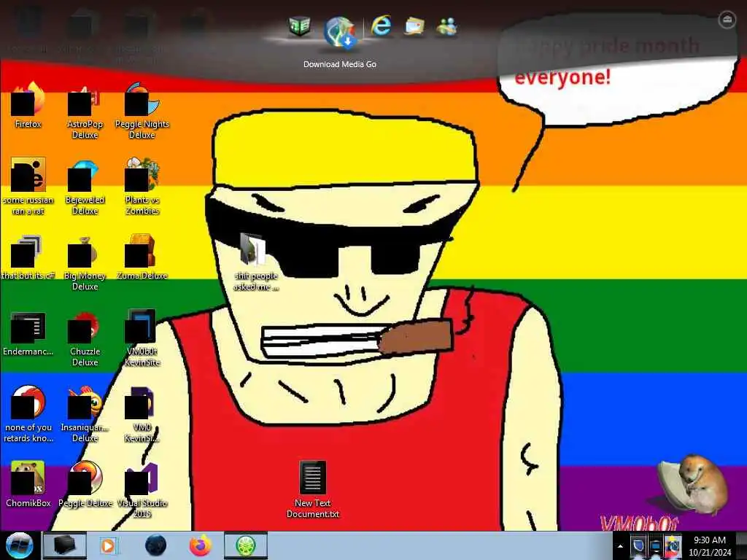Launch AstroPop Deluxe from the desktop
This screenshot has width=747, height=560.
click(85, 111)
